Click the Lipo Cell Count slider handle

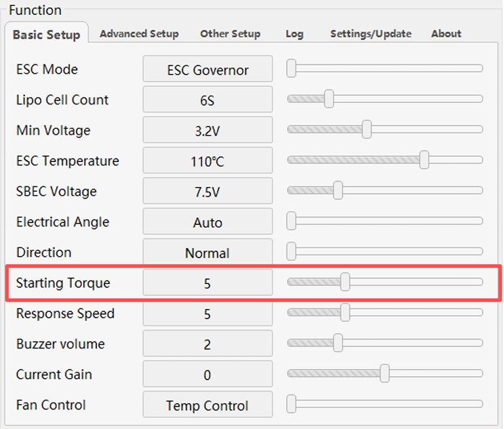point(329,98)
